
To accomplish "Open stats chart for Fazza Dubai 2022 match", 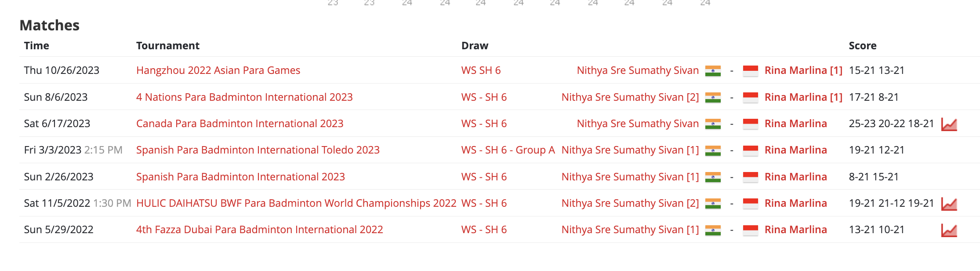I will point(949,231).
